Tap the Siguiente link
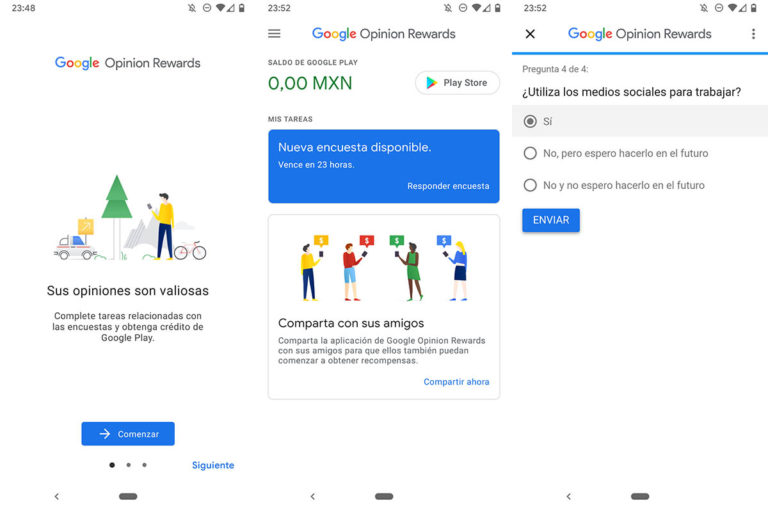The width and height of the screenshot is (768, 512). (x=213, y=465)
